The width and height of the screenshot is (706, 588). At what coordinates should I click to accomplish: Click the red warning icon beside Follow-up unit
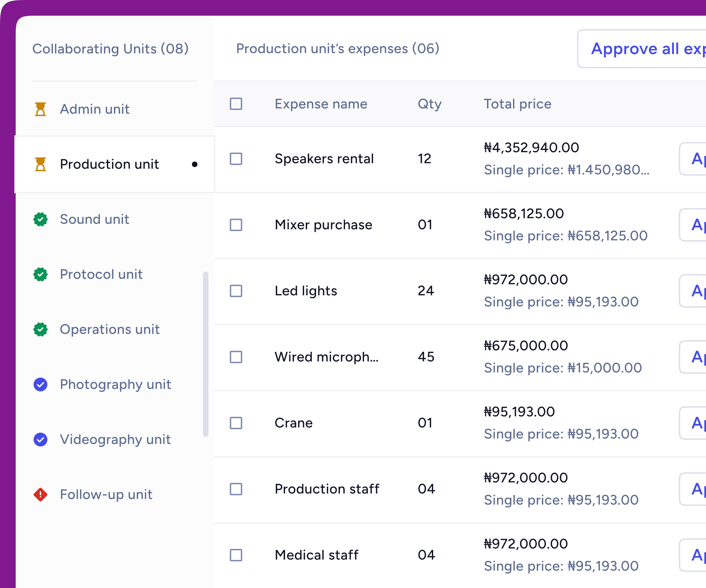[40, 495]
